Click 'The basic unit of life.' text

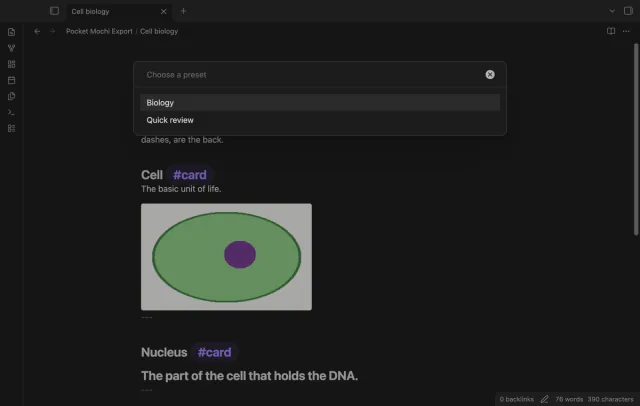tap(181, 189)
